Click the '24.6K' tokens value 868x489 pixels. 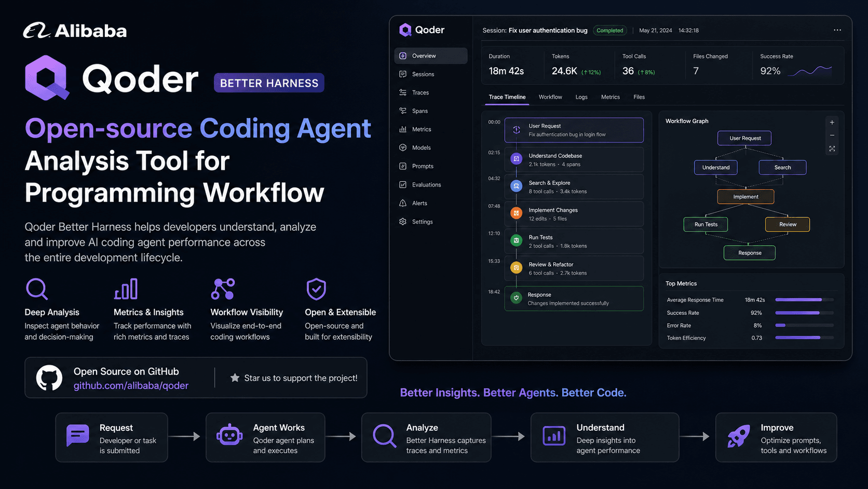tap(564, 71)
